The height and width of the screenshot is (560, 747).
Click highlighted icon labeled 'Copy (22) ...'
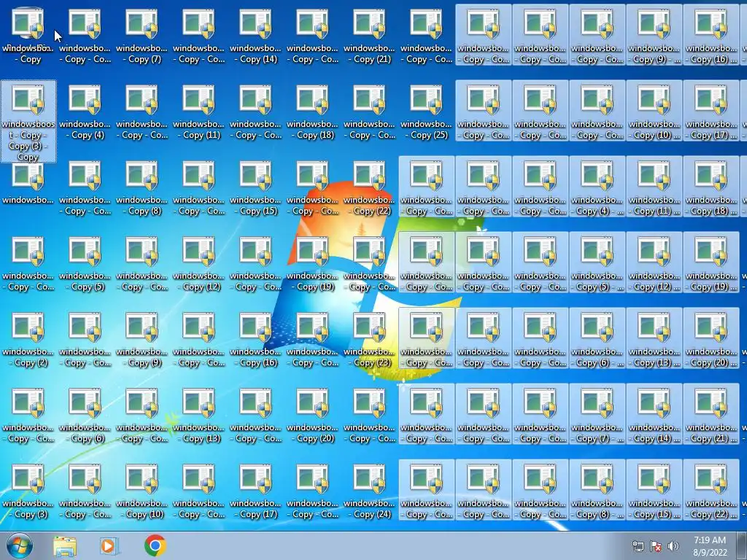(711, 491)
